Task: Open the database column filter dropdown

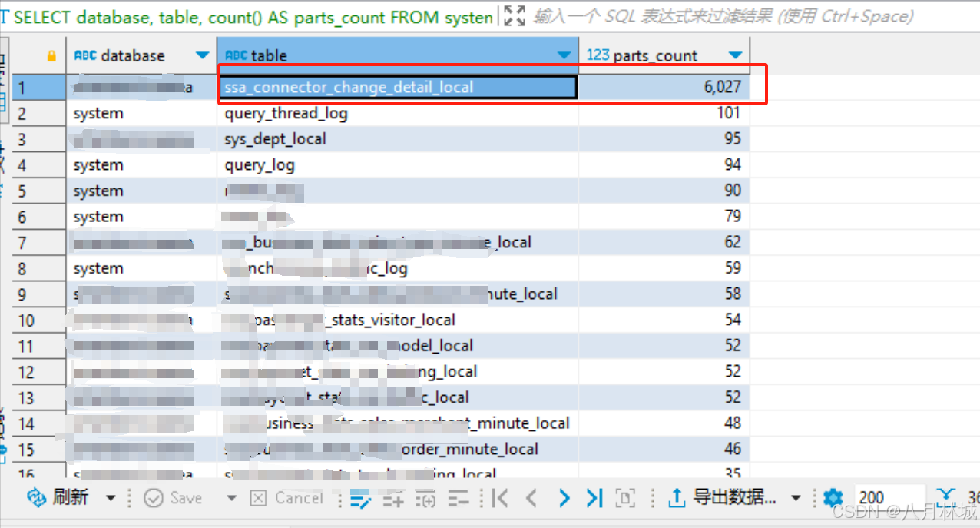Action: pos(202,55)
